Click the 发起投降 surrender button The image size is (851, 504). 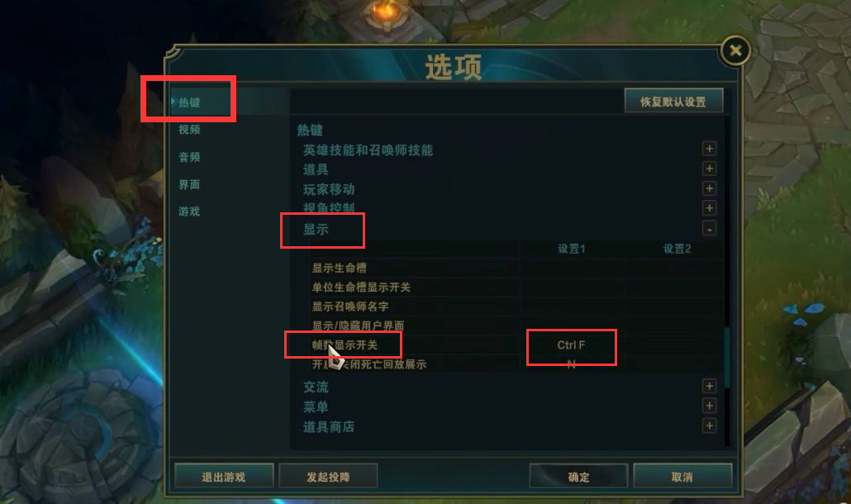[328, 477]
